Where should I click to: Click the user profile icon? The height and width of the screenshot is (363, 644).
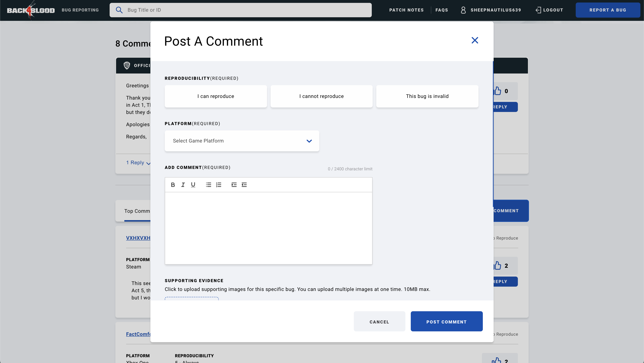click(463, 10)
